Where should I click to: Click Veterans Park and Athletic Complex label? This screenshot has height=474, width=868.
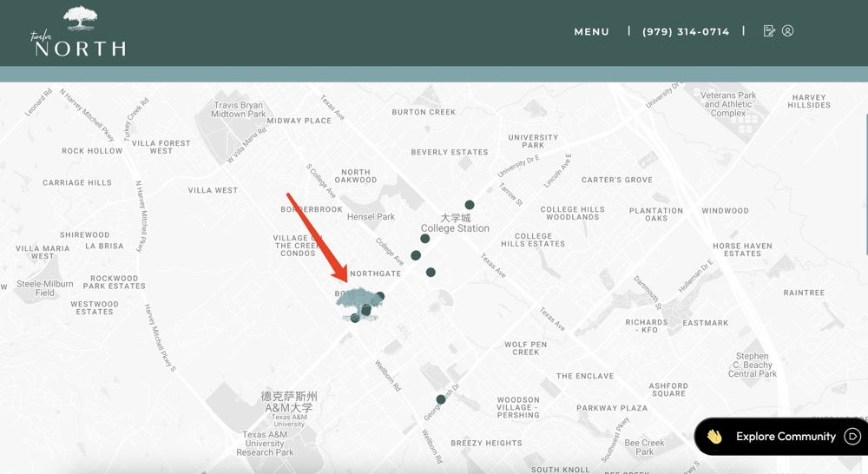coord(728,104)
